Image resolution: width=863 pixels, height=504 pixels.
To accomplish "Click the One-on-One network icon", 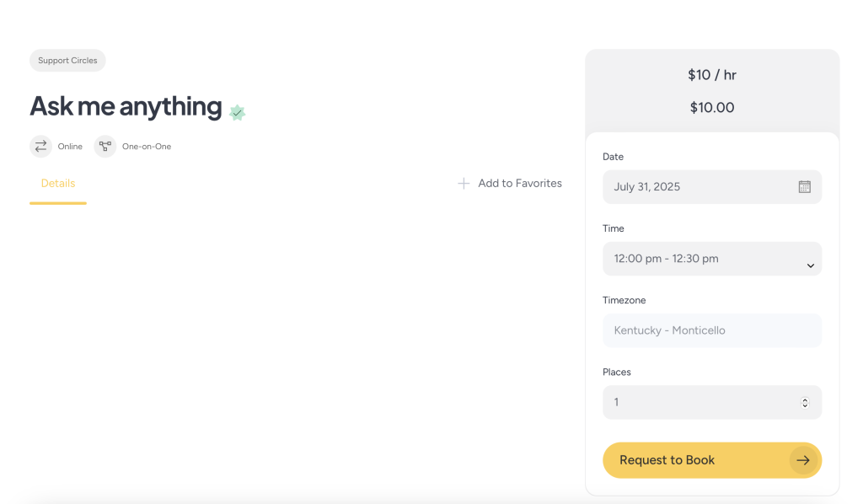I will (105, 147).
